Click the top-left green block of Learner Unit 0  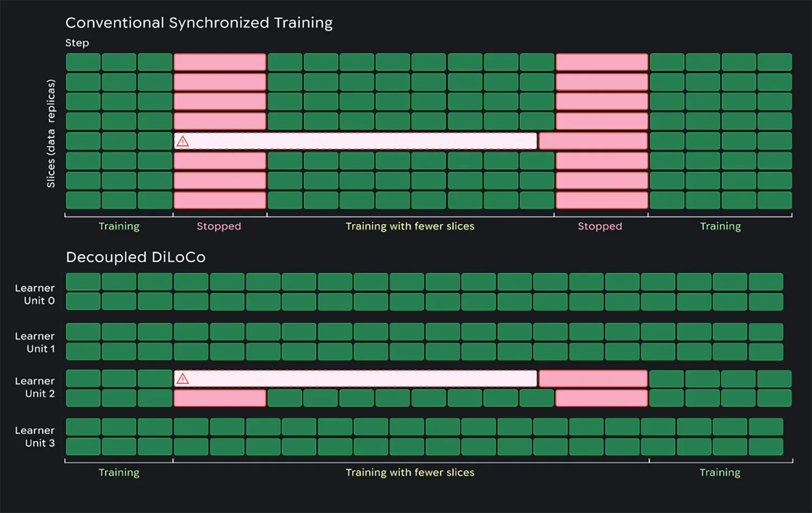[83, 282]
